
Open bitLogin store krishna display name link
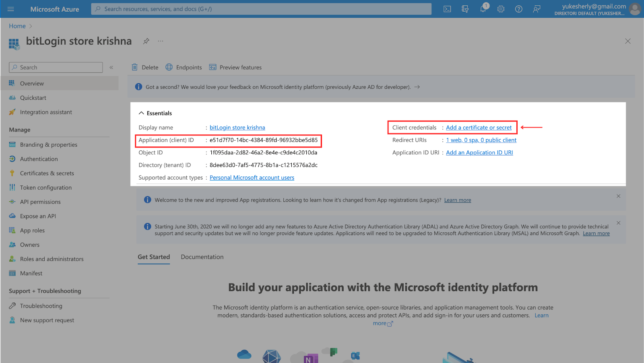point(237,127)
